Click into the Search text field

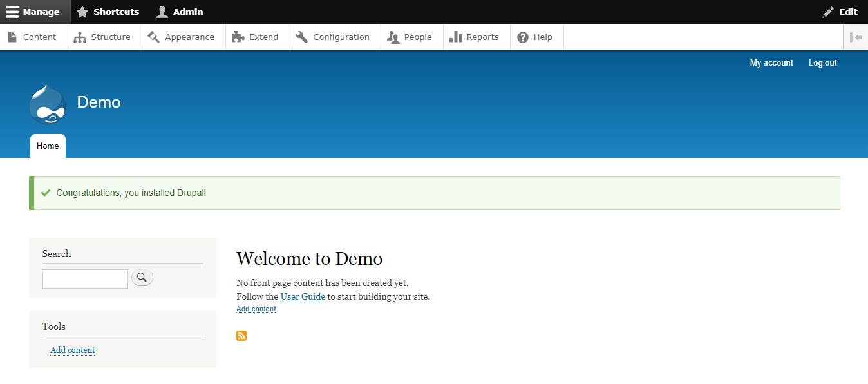click(85, 278)
